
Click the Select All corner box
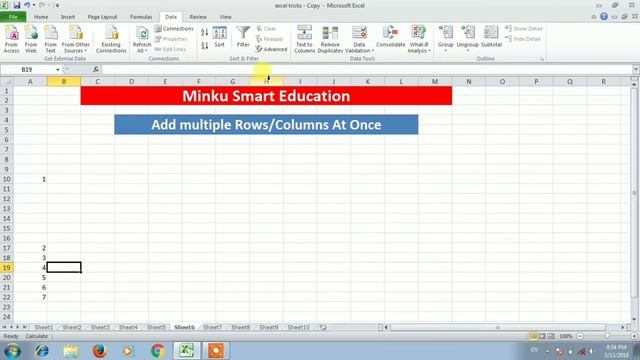[7, 82]
